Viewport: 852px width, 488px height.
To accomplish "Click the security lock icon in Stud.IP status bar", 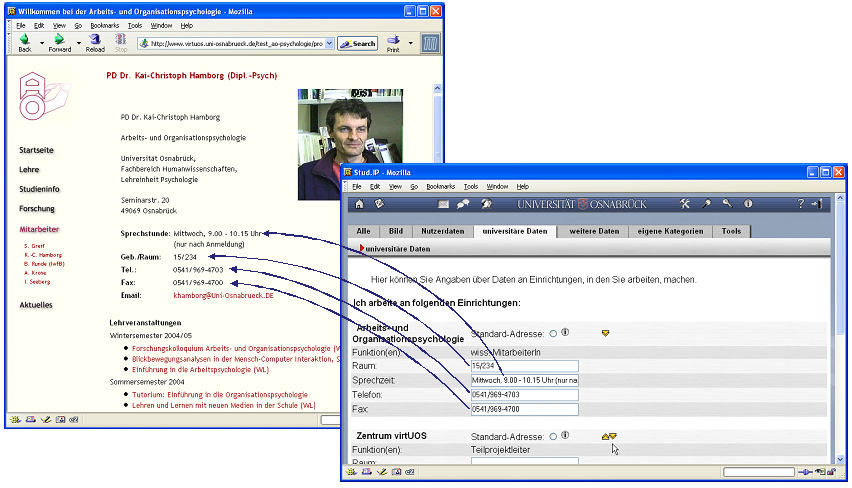I will point(831,472).
